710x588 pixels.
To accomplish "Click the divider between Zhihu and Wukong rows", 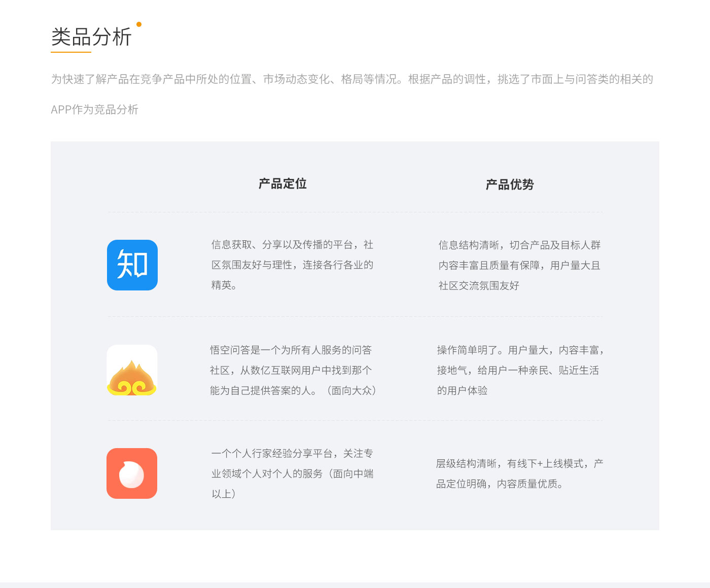I will tap(355, 317).
